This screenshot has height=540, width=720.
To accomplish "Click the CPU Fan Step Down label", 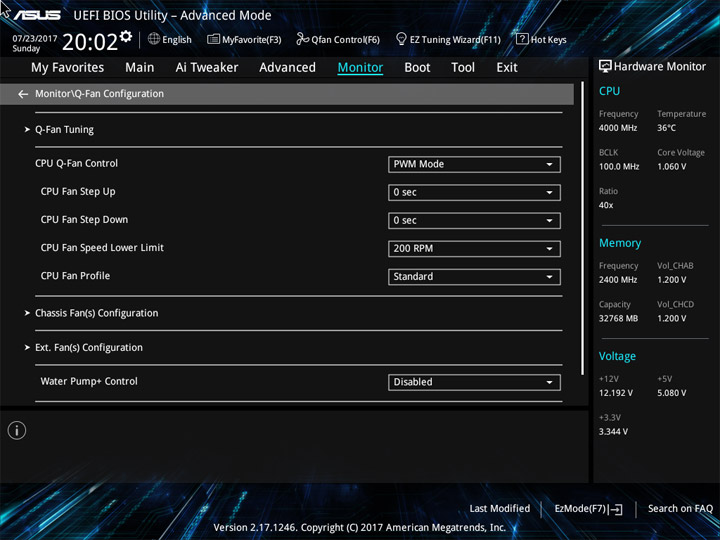I will point(84,219).
